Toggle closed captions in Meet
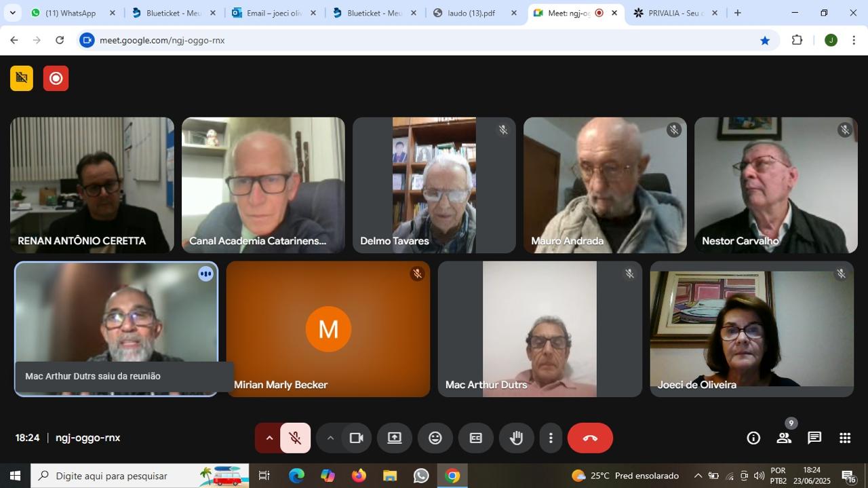This screenshot has width=868, height=488. click(476, 438)
